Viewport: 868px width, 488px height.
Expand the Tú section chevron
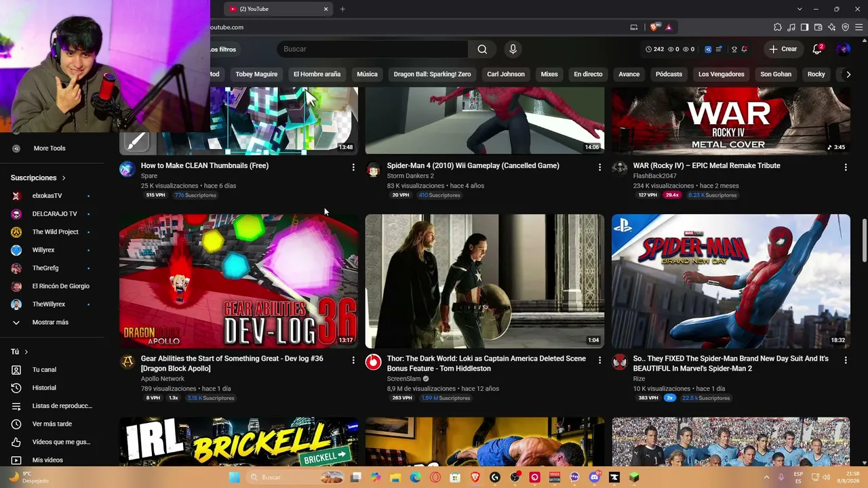click(x=26, y=352)
